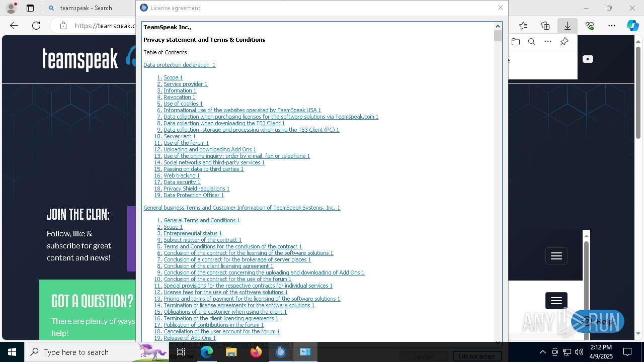Jump to 'License fees for the use of the software solutions'
The image size is (644, 362).
tap(225, 292)
